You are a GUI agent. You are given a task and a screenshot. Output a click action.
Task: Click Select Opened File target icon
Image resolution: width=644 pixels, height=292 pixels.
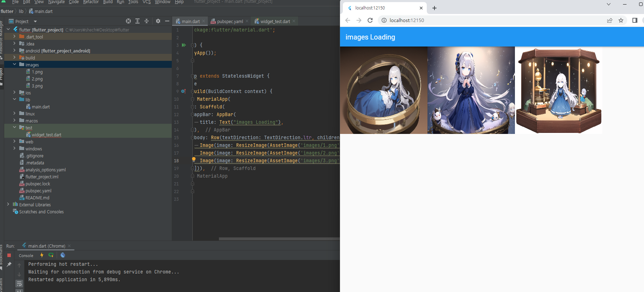tap(128, 21)
